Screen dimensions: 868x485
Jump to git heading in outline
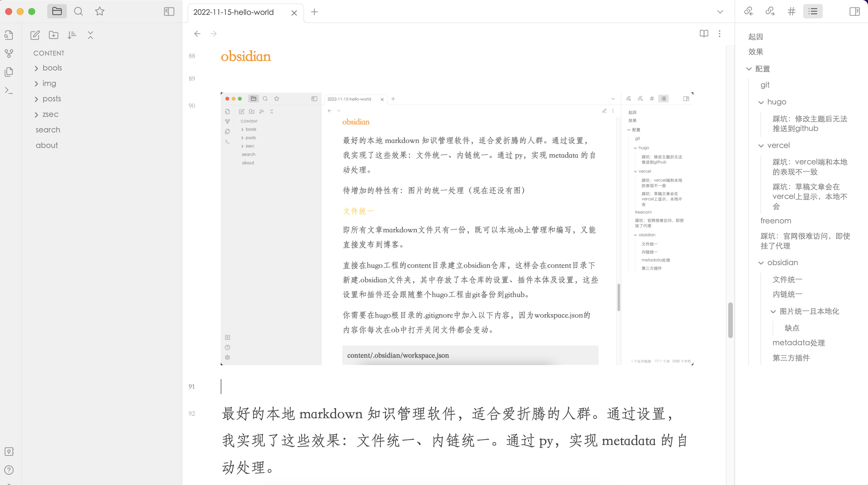pos(765,85)
